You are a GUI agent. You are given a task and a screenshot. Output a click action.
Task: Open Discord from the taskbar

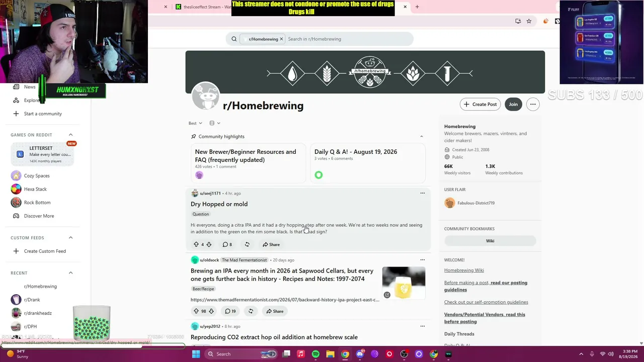coord(360,354)
